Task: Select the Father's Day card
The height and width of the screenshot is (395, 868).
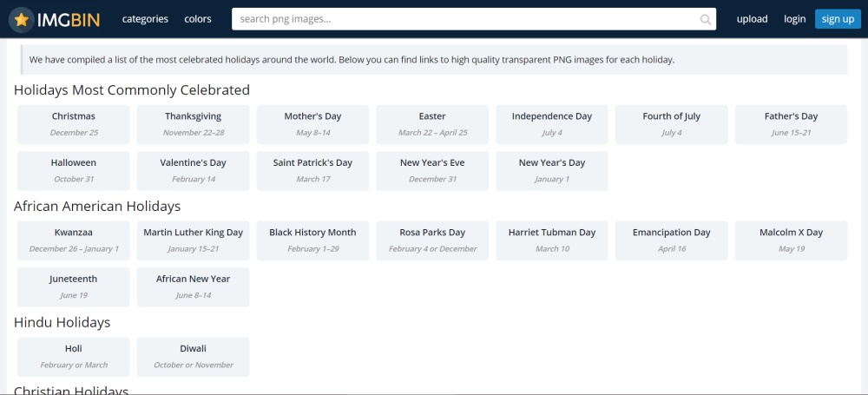Action: click(791, 125)
